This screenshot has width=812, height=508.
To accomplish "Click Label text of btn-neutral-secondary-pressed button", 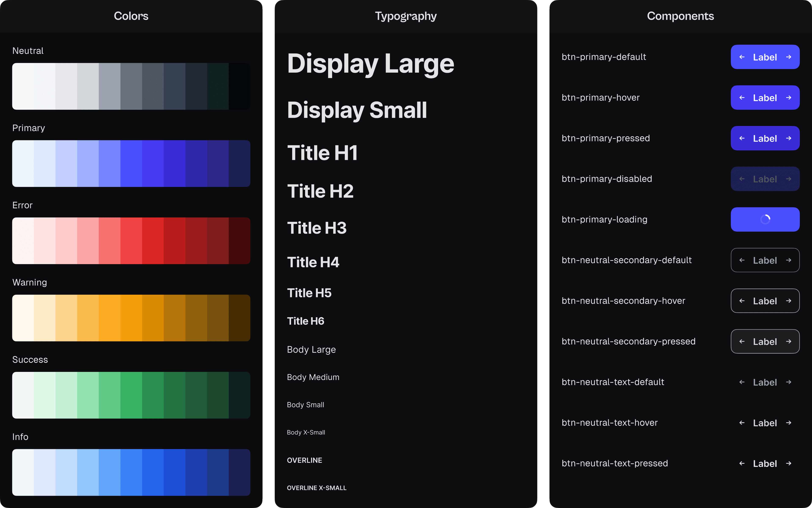I will click(x=765, y=342).
